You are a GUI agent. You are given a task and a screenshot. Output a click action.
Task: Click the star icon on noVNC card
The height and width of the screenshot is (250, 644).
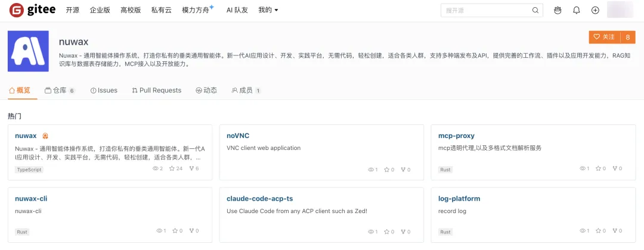[386, 170]
